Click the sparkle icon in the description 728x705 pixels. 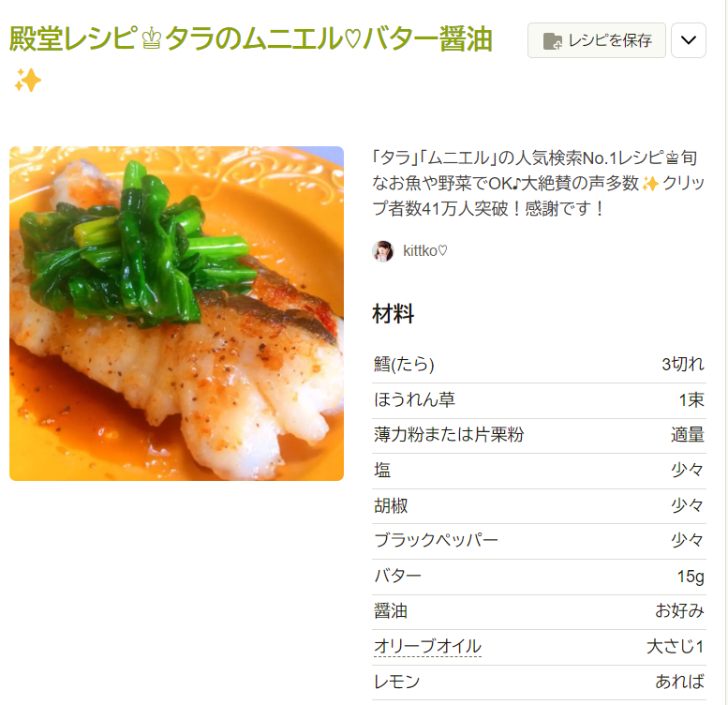[x=650, y=184]
